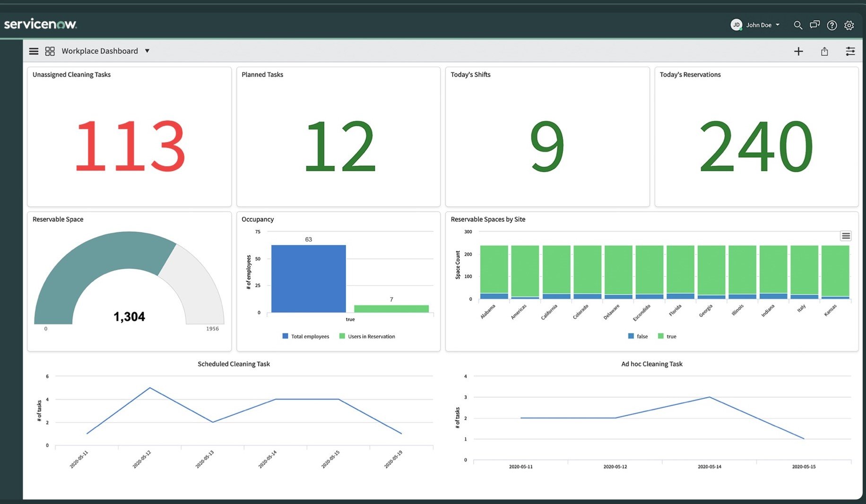Click the ServiceNow logo
This screenshot has height=504, width=866.
[40, 24]
